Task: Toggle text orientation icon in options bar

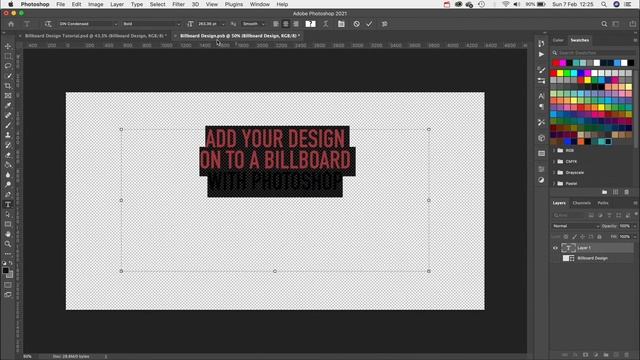Action: 48,24
